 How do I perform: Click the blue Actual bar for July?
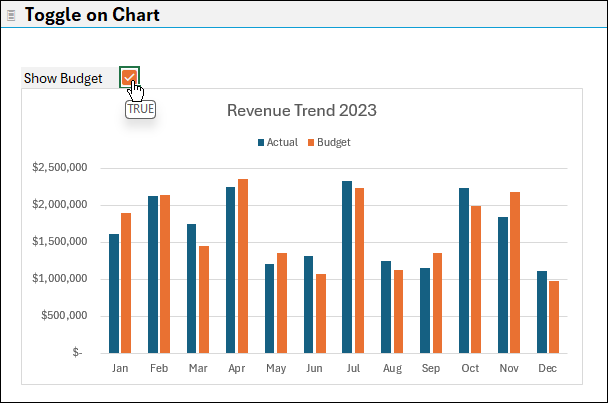(x=347, y=266)
